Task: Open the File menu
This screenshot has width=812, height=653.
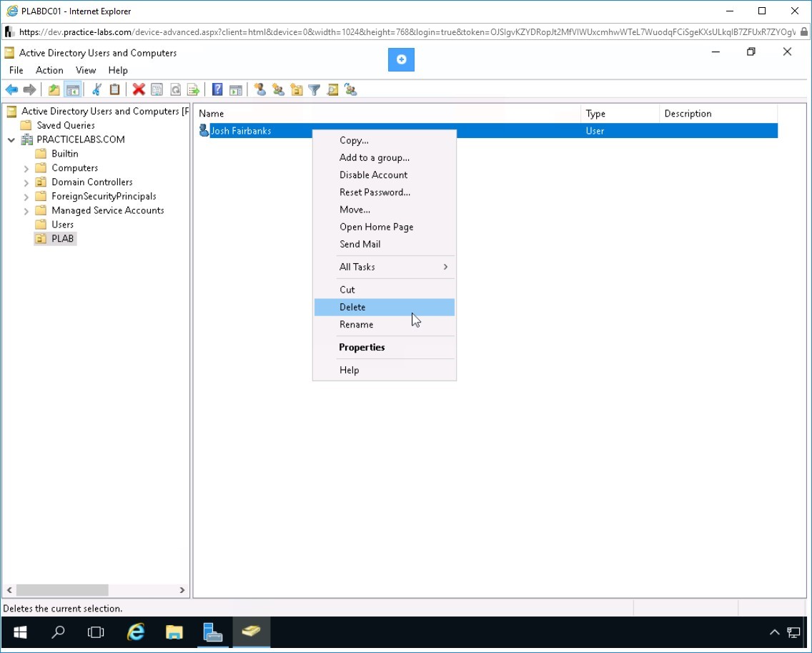Action: tap(16, 70)
